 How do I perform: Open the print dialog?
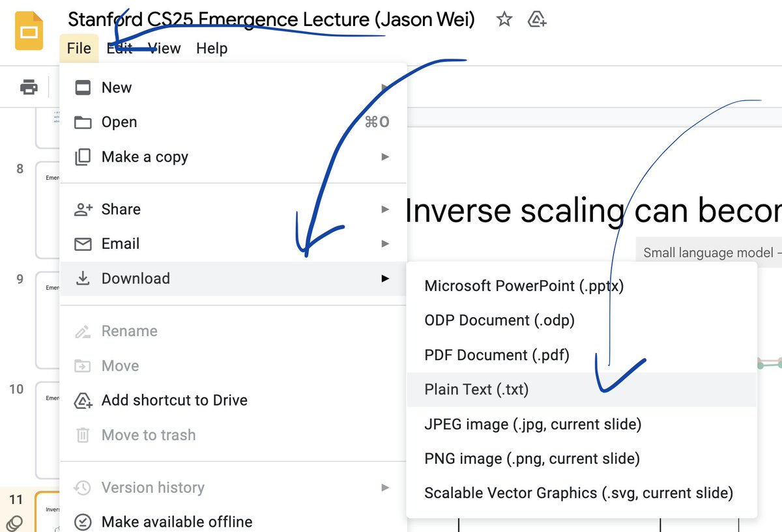coord(27,87)
